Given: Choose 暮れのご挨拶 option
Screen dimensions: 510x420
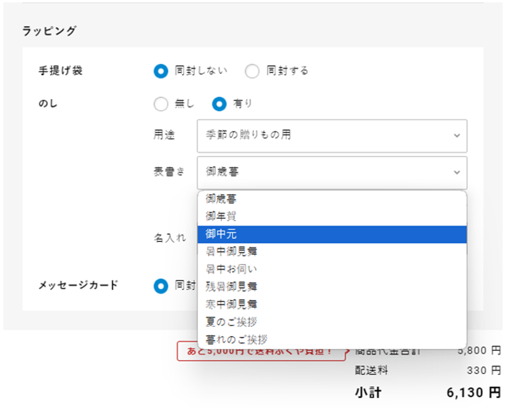Looking at the screenshot, I should [x=332, y=340].
